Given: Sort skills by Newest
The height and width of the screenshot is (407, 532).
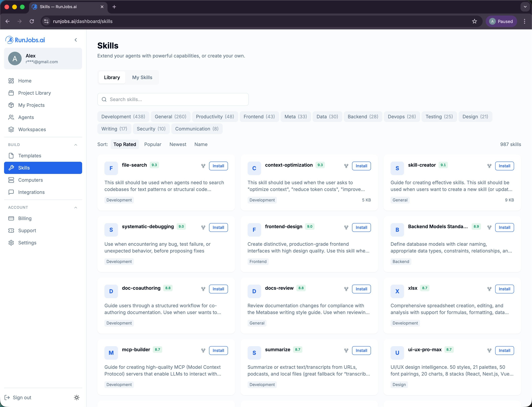Looking at the screenshot, I should pos(178,144).
